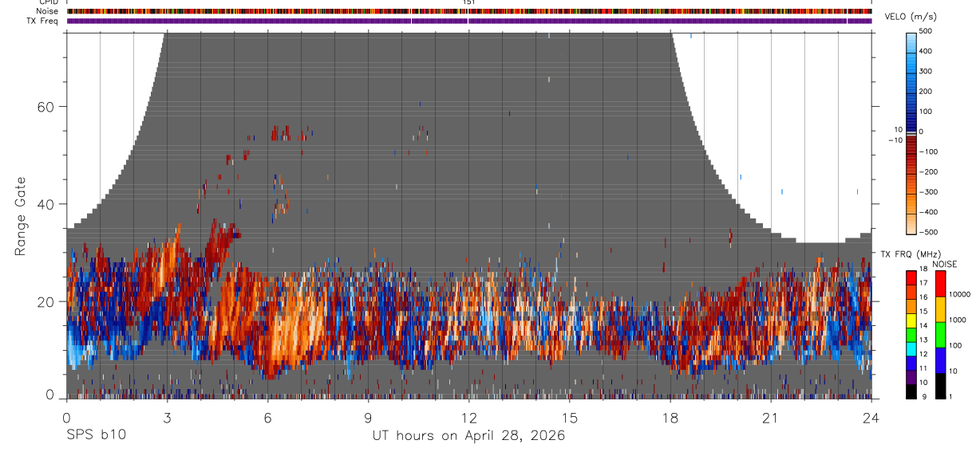Click the x-axis tick label "9"
The width and height of the screenshot is (980, 452).
point(368,418)
